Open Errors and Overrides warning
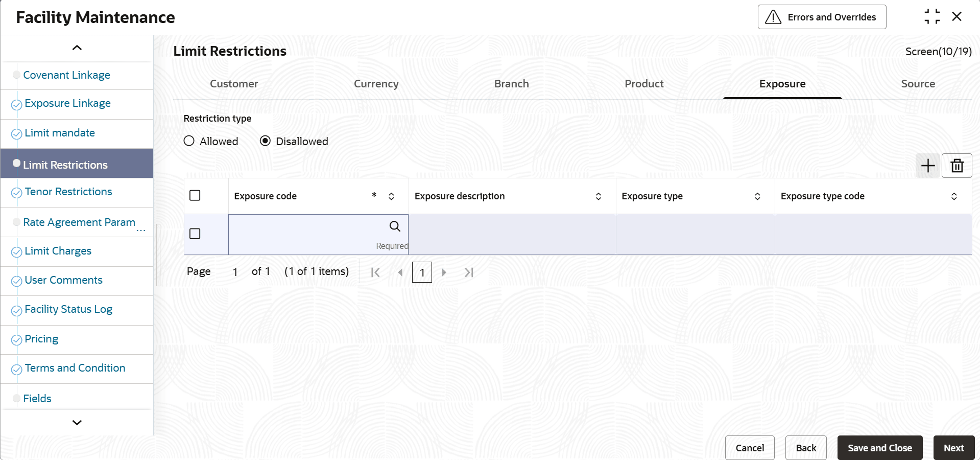980x460 pixels. [822, 17]
